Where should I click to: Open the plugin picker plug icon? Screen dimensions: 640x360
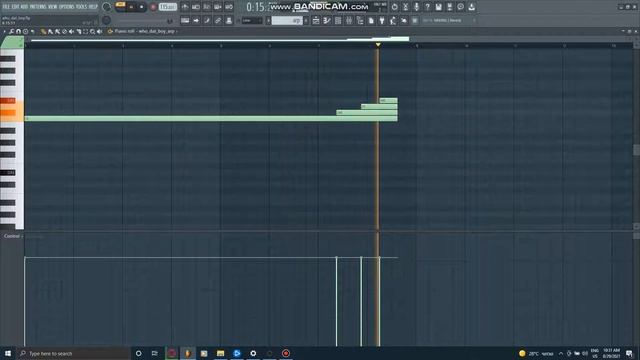click(382, 20)
